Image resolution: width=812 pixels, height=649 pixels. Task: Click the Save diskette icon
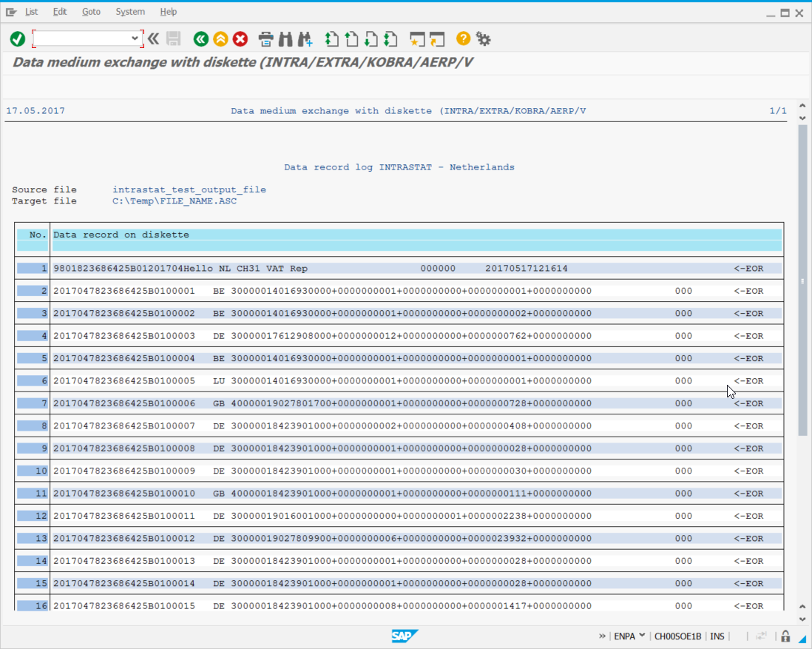click(x=174, y=39)
